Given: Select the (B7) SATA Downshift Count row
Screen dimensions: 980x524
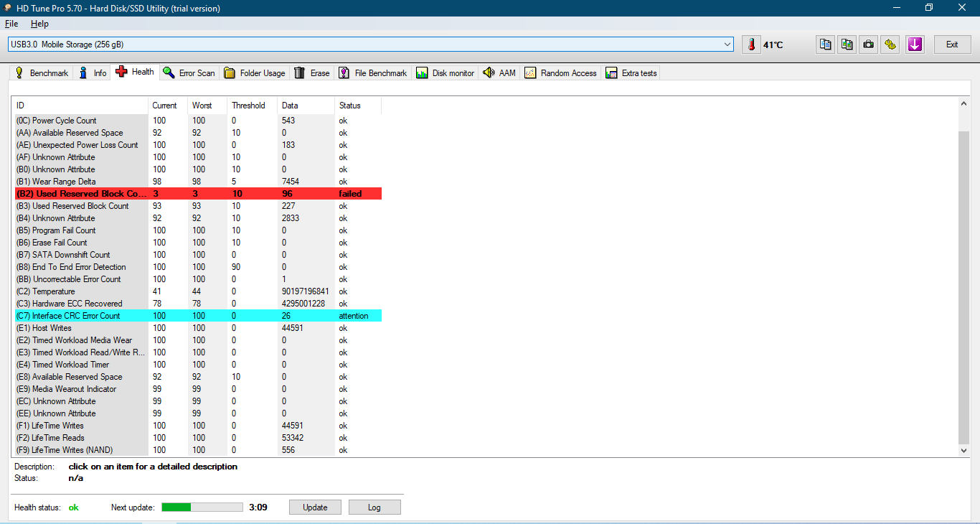Looking at the screenshot, I should click(x=198, y=255).
